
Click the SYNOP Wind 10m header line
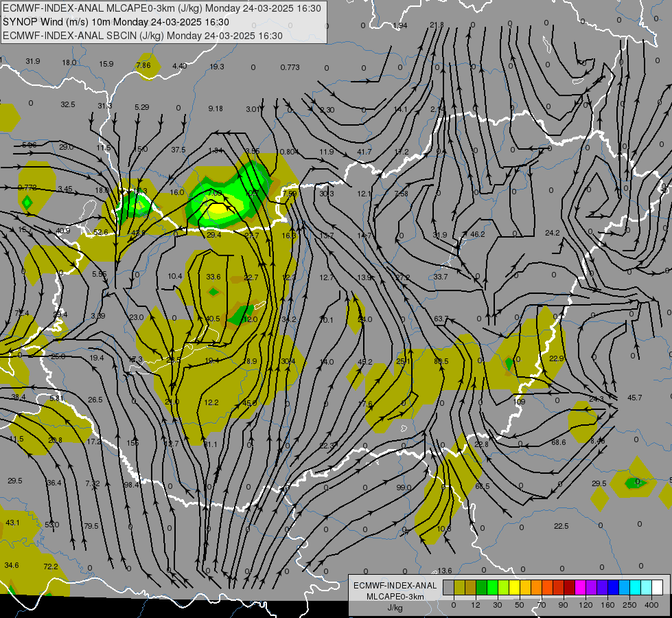tap(116, 22)
